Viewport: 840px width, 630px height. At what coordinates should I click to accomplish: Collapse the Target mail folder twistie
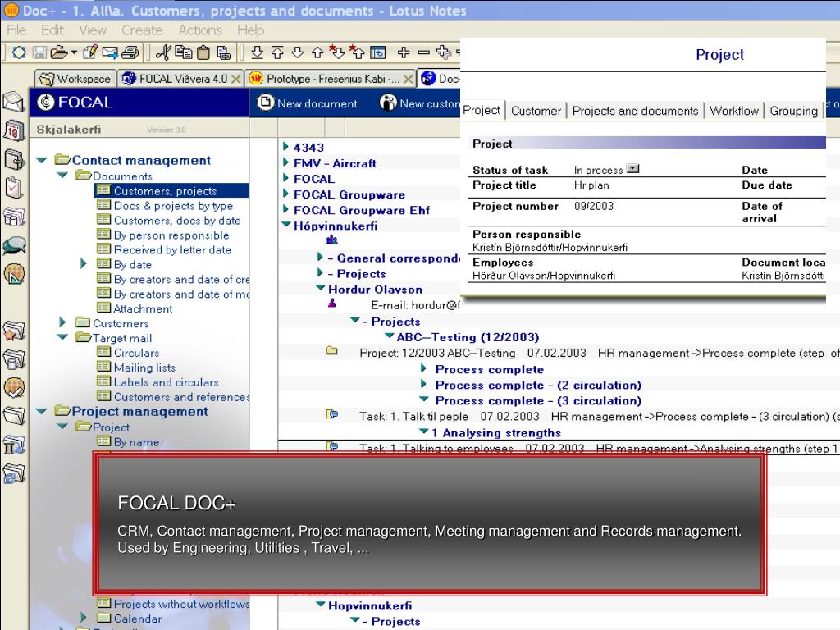(x=62, y=337)
